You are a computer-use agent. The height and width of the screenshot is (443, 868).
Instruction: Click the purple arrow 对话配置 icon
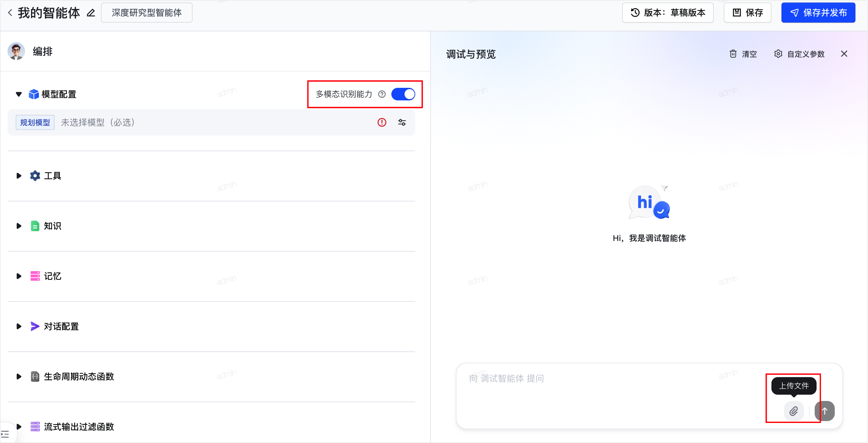(35, 327)
